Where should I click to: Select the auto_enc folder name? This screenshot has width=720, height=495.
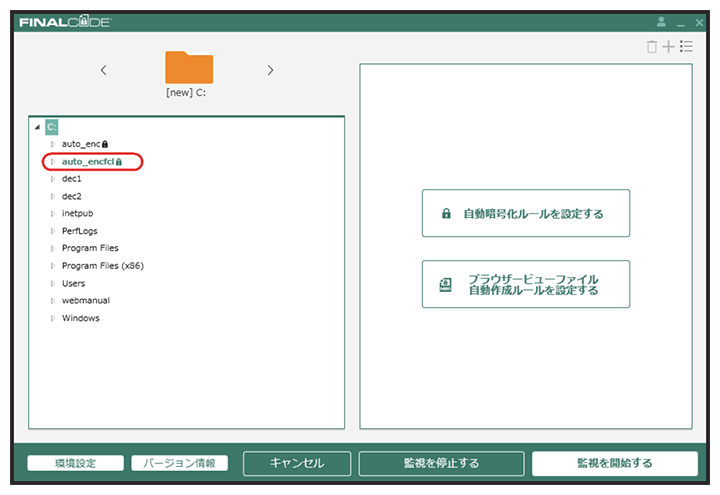81,144
